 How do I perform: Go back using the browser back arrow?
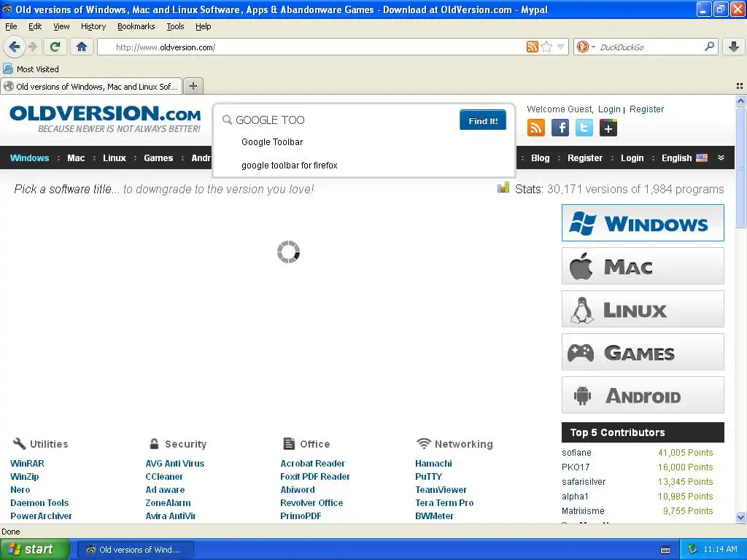(13, 47)
